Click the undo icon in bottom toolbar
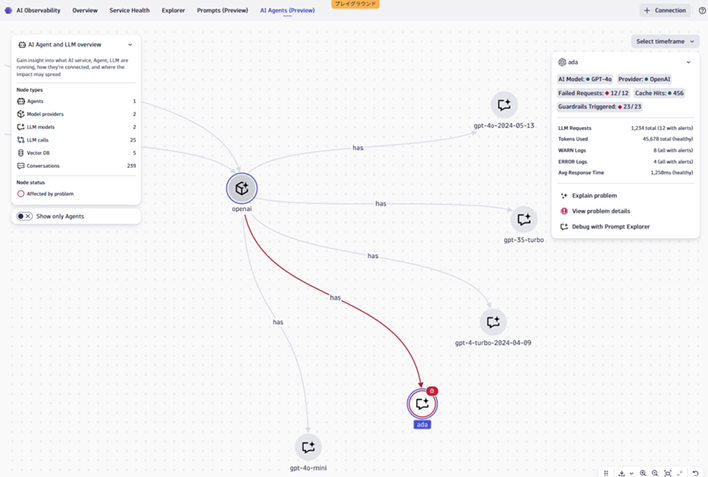The width and height of the screenshot is (708, 477). click(695, 473)
